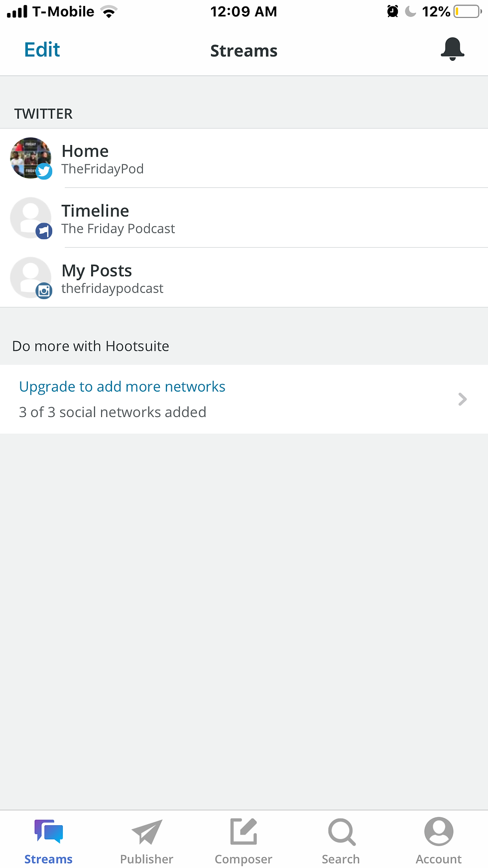Open the Account profile icon
Screen dimensions: 488x868
439,831
